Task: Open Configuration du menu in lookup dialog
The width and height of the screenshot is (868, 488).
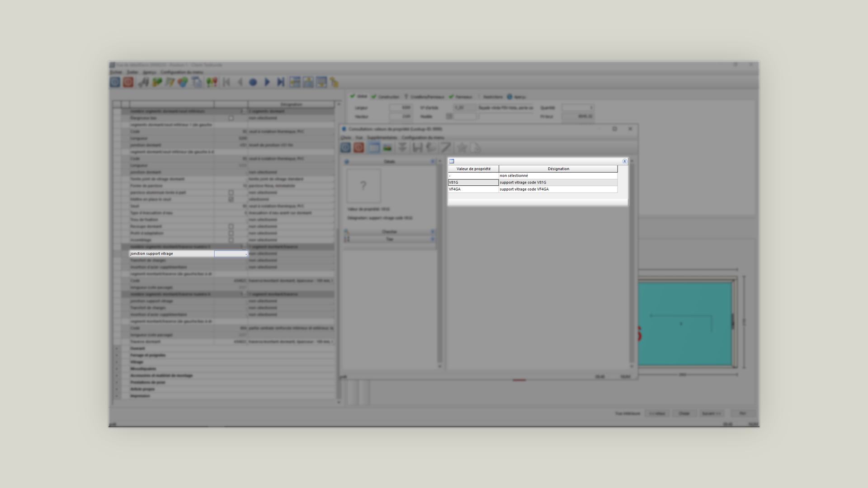Action: click(423, 137)
